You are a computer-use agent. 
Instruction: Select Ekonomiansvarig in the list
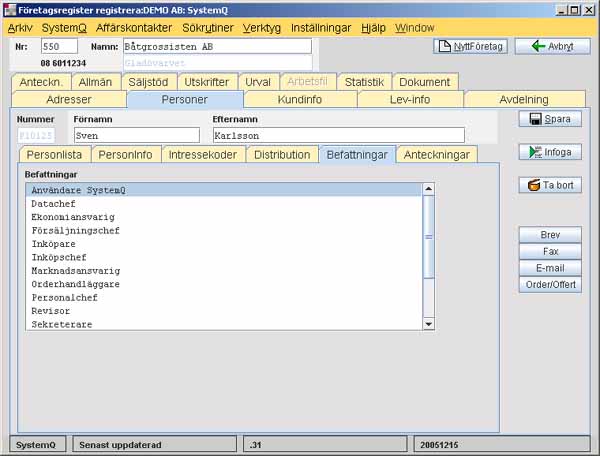(224, 217)
